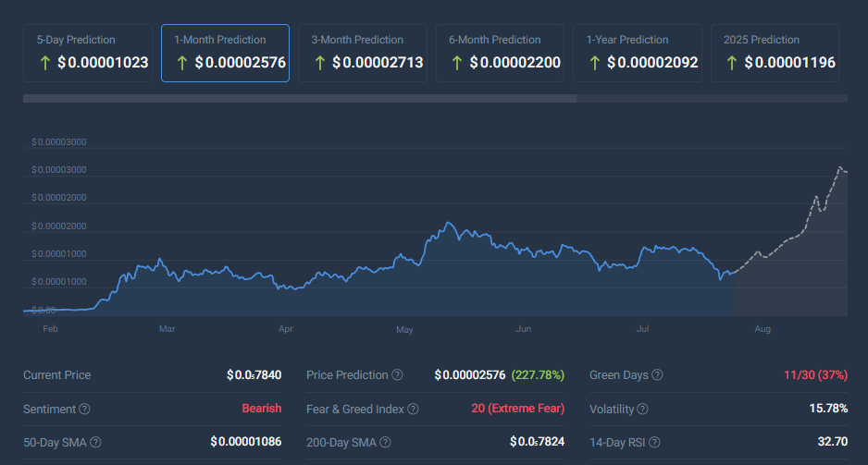Open the 2025 Prediction tab
This screenshot has width=868, height=465.
pos(775,53)
